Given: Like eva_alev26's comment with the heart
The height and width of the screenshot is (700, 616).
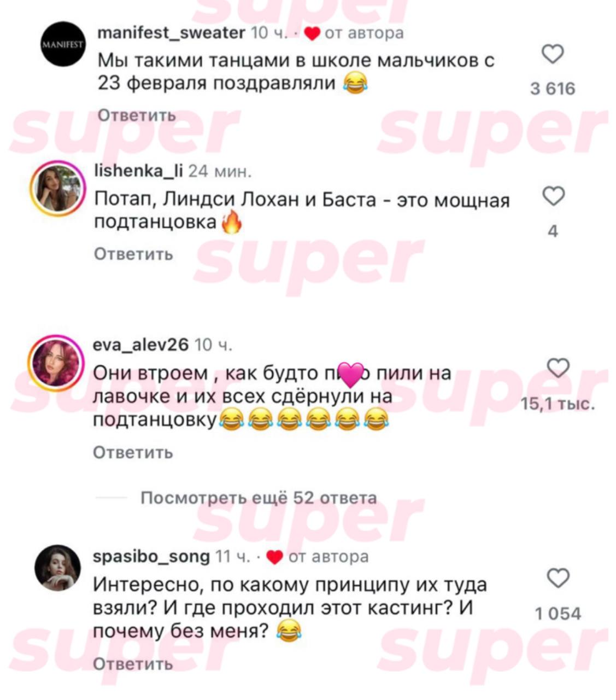Looking at the screenshot, I should pos(558,368).
